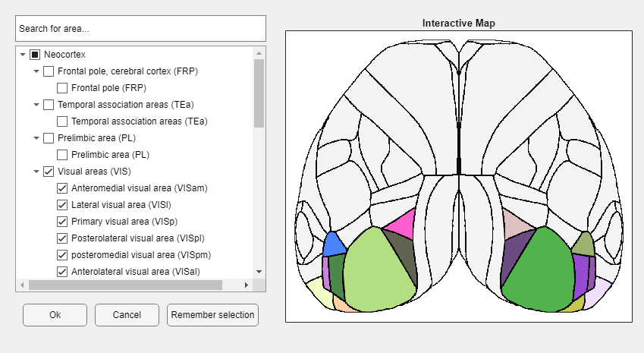Viewport: 644px width, 353px height.
Task: Select Anteromedial visual area (VISam) label
Action: 140,188
